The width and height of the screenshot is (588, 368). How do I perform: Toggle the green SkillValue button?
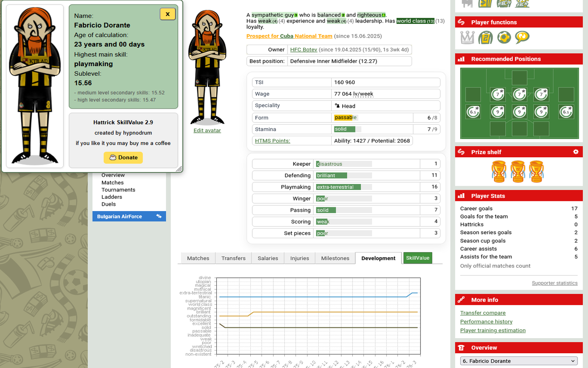click(x=418, y=258)
